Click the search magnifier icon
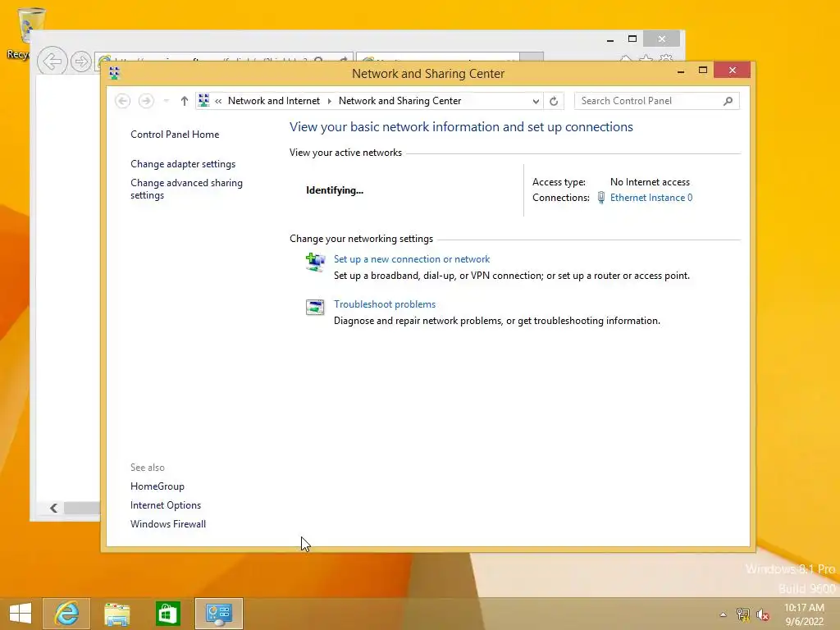This screenshot has width=840, height=630. pos(728,101)
